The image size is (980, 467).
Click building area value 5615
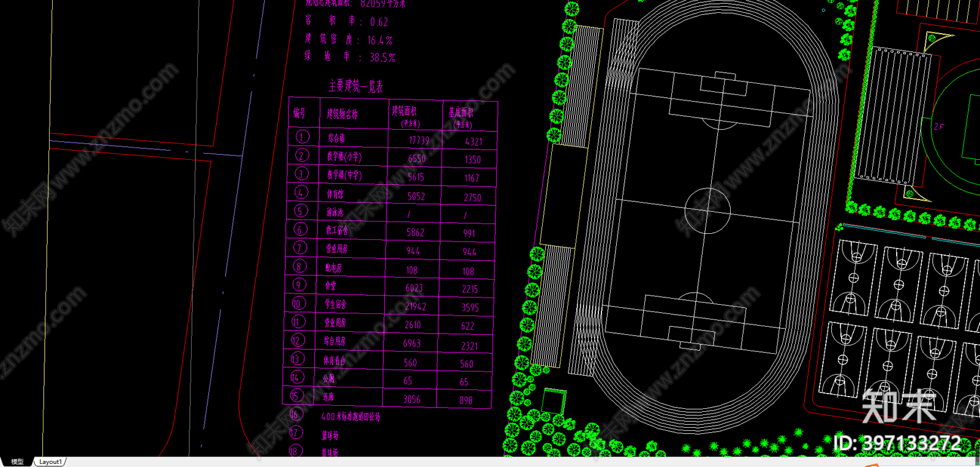pyautogui.click(x=416, y=177)
